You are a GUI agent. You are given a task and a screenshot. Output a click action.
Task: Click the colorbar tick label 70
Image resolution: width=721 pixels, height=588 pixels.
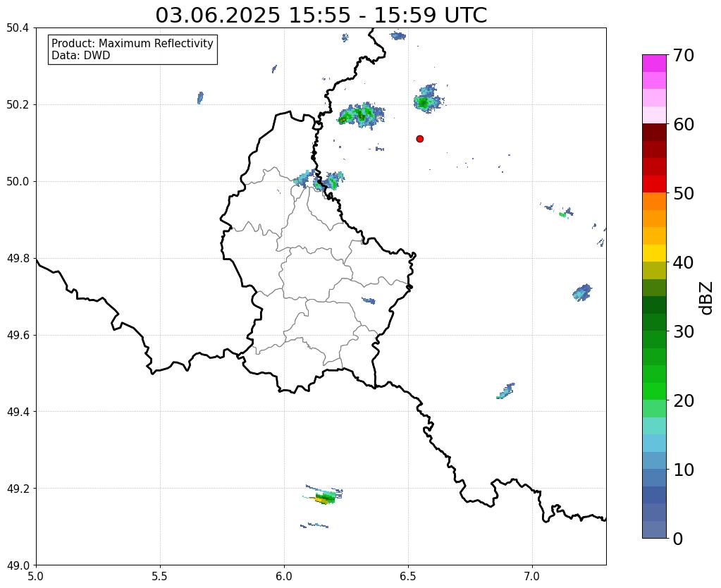[x=684, y=55]
